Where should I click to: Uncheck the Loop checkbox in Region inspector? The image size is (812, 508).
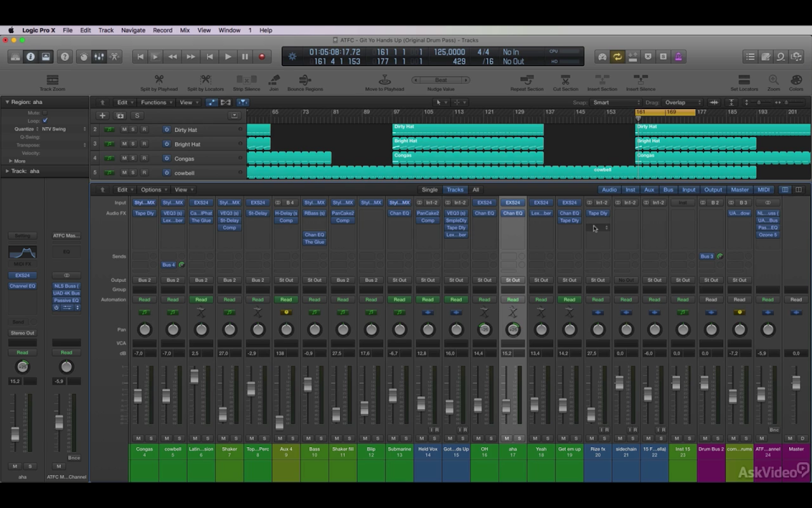pos(45,121)
